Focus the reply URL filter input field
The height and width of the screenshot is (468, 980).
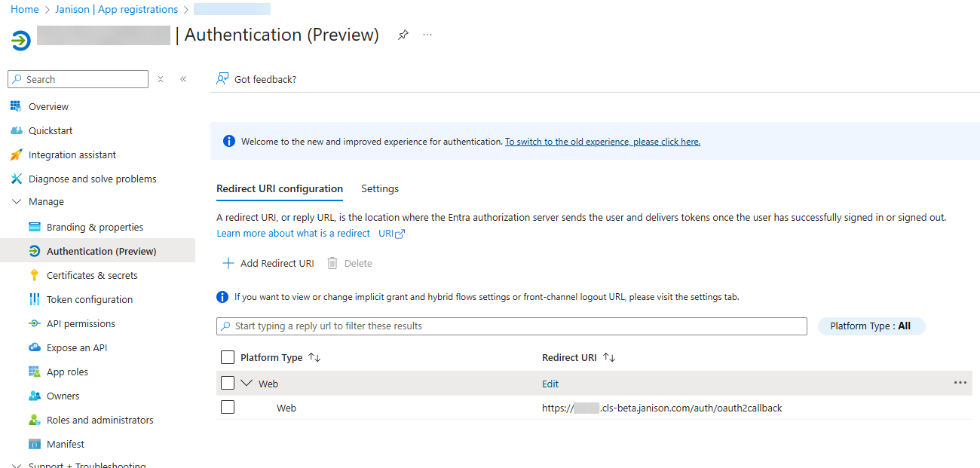point(513,326)
